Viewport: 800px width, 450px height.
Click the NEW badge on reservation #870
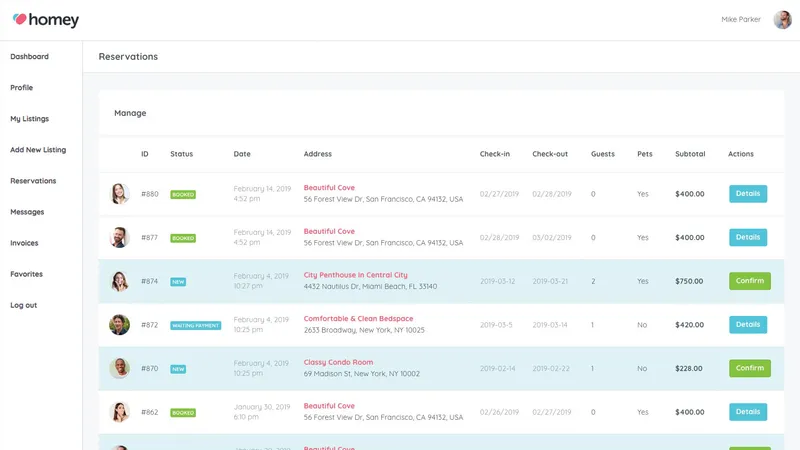coord(178,369)
